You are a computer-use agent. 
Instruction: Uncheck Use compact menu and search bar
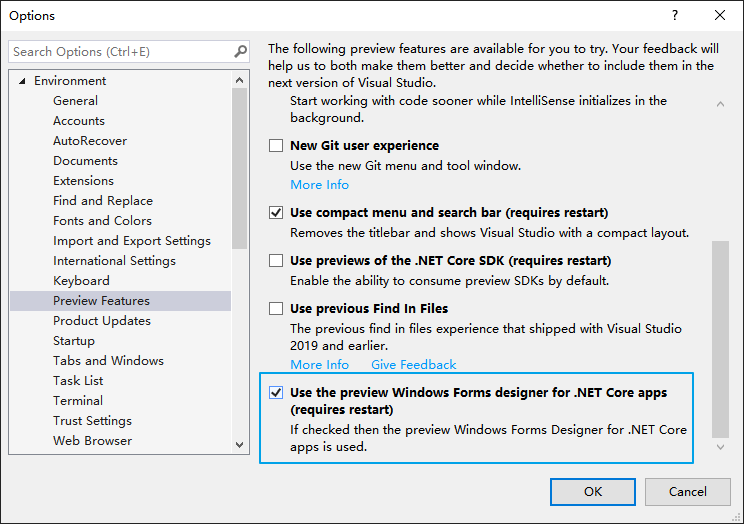click(276, 213)
